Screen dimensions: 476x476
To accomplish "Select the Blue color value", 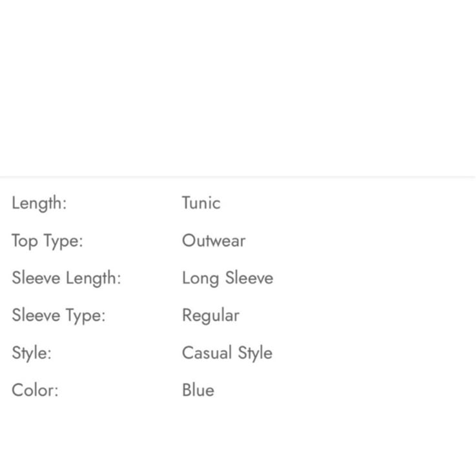I will tap(198, 391).
